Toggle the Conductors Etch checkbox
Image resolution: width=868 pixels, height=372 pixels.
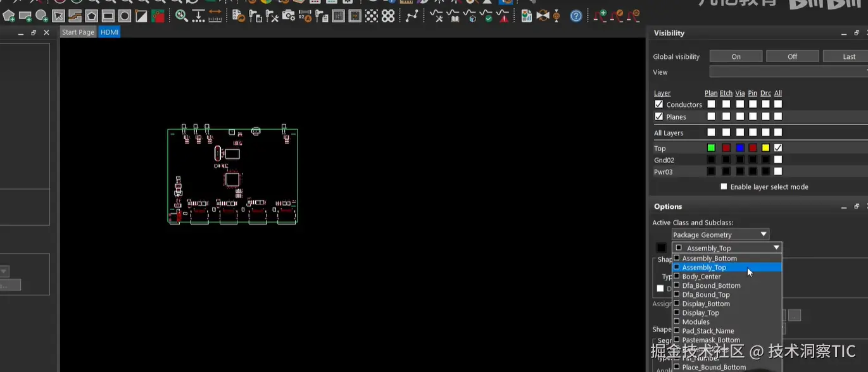pos(726,104)
